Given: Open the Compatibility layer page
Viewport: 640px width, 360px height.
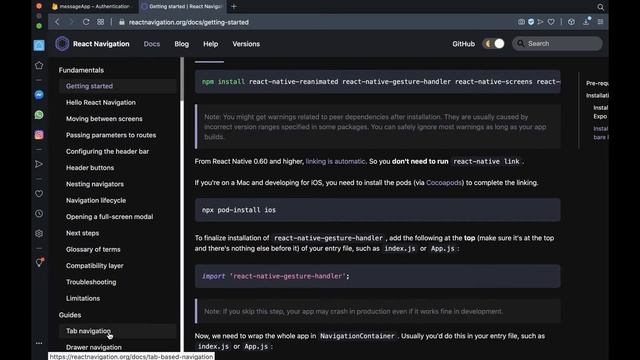Looking at the screenshot, I should [95, 266].
